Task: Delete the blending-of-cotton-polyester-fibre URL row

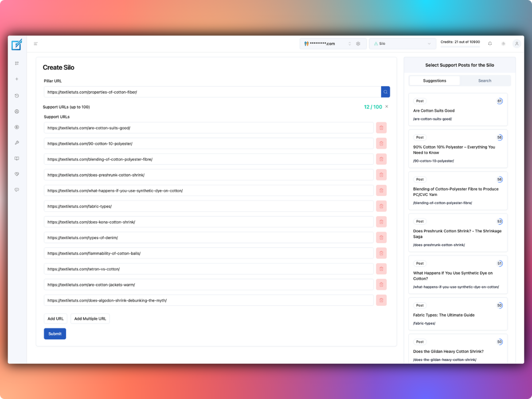Action: tap(381, 159)
